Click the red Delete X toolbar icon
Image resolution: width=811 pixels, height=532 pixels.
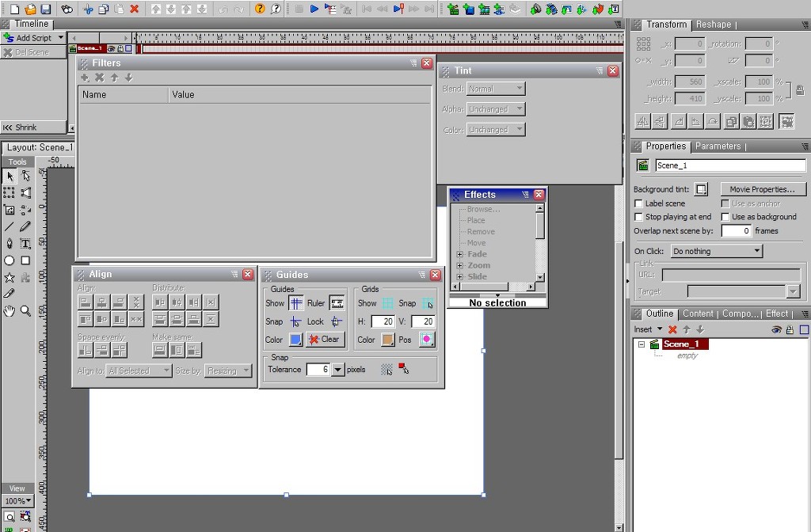tap(135, 9)
